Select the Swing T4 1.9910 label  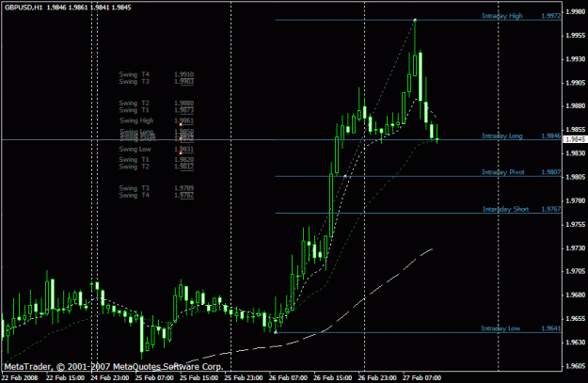(156, 74)
